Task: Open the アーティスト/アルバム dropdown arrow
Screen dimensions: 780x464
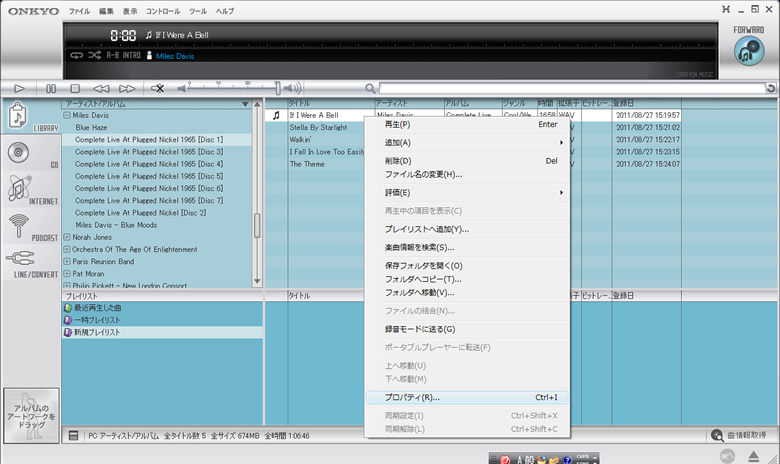Action: click(245, 104)
